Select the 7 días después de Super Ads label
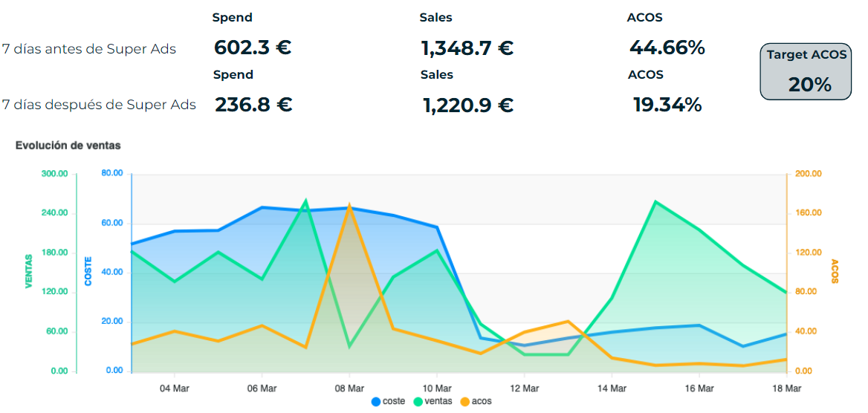868x413 pixels. [99, 105]
